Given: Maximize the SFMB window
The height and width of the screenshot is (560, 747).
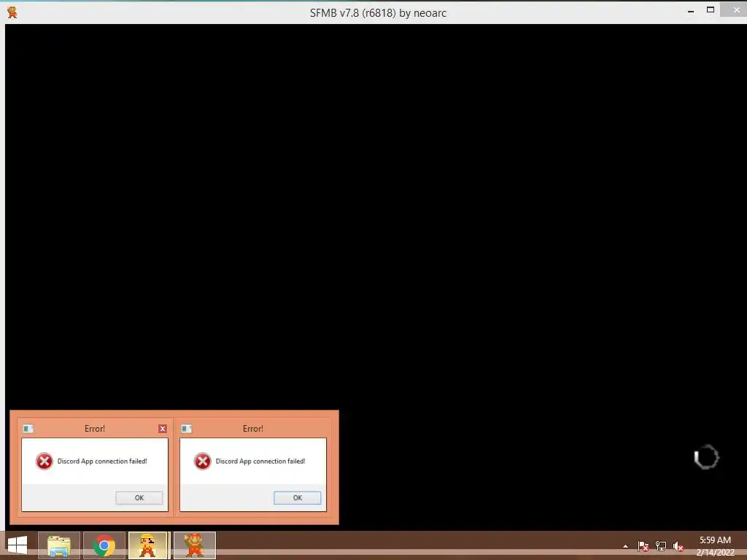Looking at the screenshot, I should coord(711,10).
